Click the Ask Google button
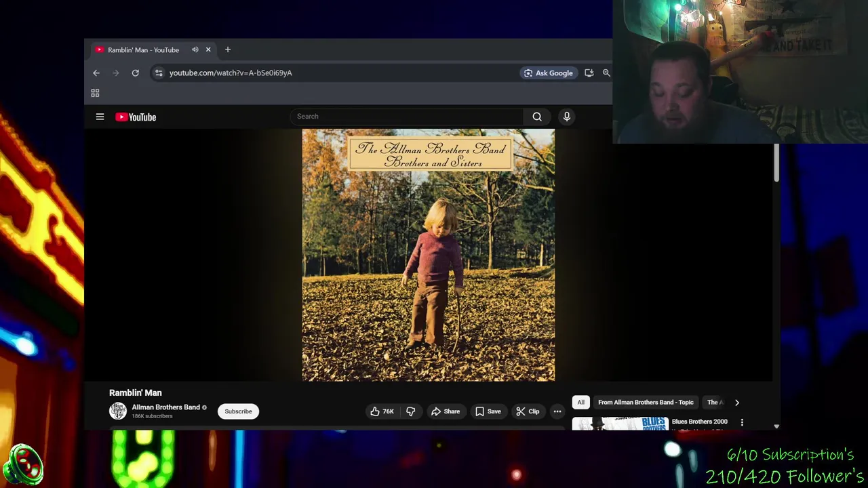Viewport: 868px width, 488px height. click(548, 73)
